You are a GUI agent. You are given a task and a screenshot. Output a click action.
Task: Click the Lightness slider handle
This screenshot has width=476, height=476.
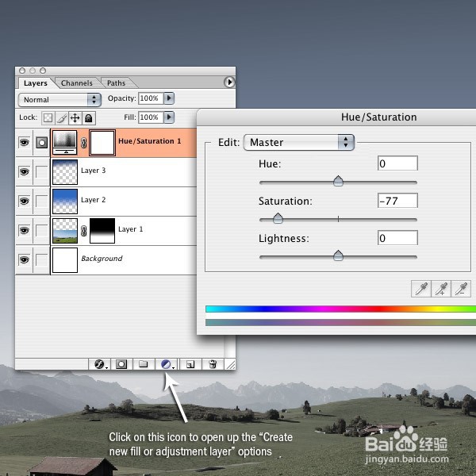(x=338, y=255)
